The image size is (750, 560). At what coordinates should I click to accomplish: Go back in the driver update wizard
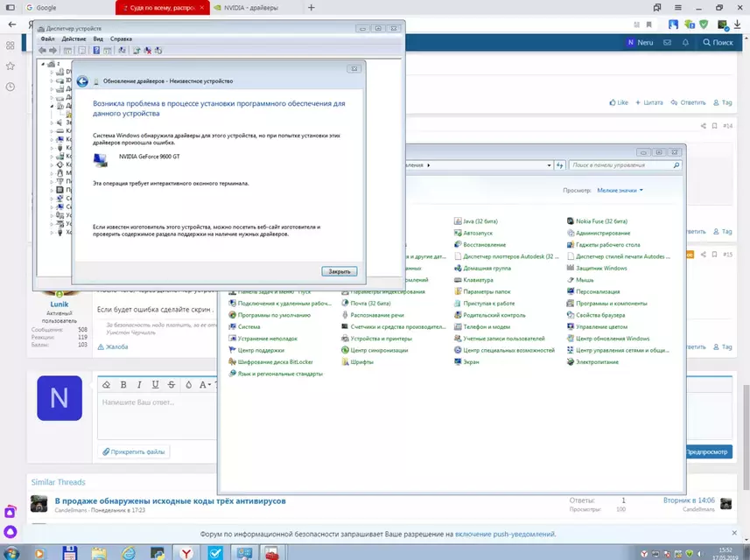coord(82,81)
